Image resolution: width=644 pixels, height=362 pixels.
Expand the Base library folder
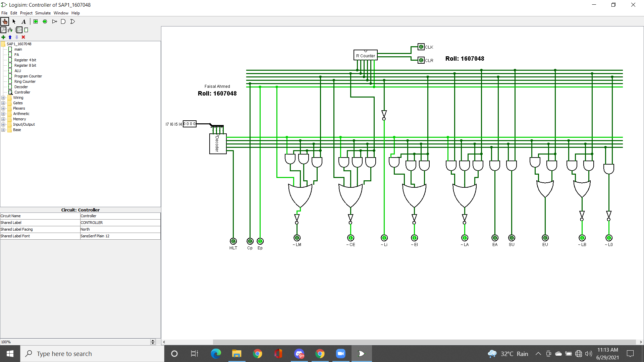[3, 130]
